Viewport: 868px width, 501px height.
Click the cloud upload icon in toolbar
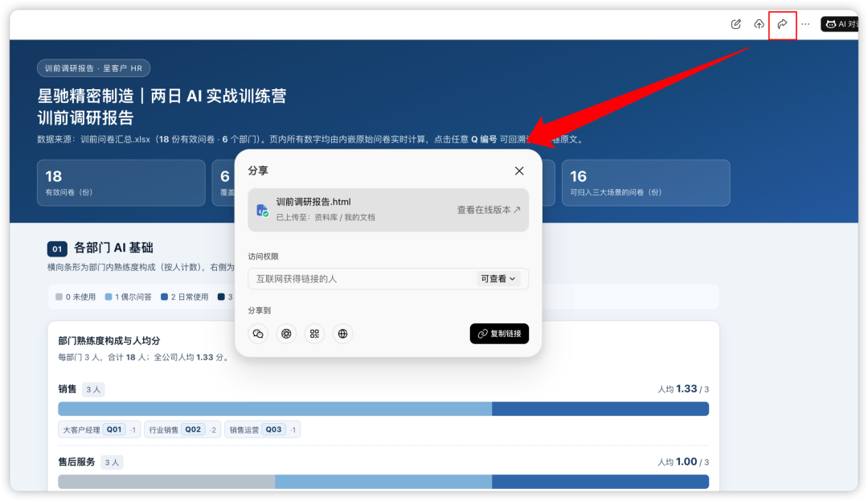pos(759,24)
